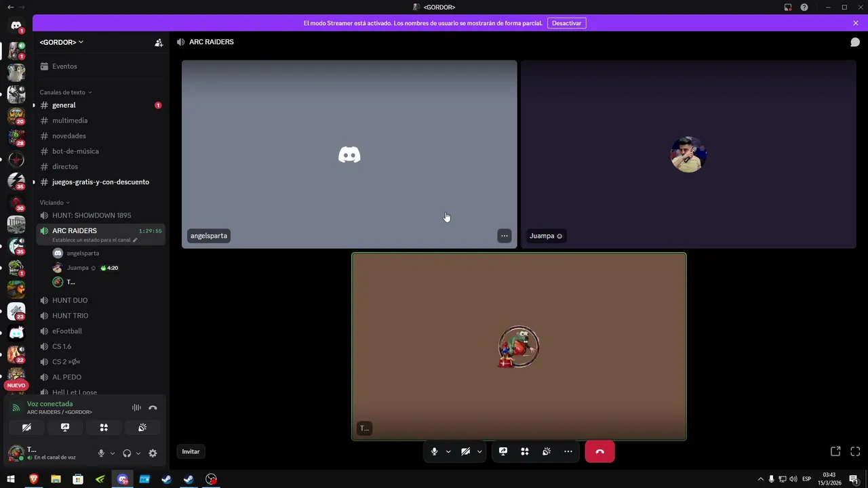Screen dimensions: 868x488
Task: Click the Invitar button
Action: (x=191, y=451)
